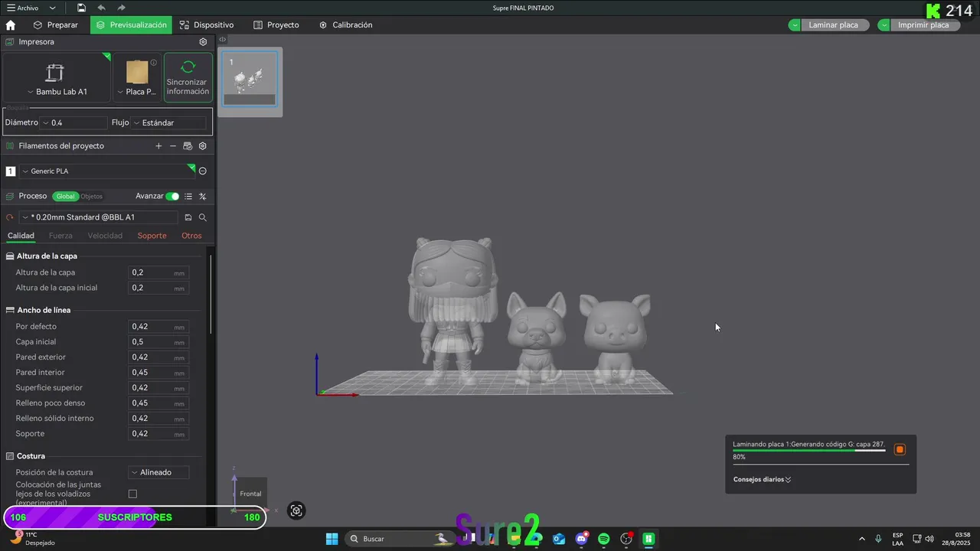Image resolution: width=980 pixels, height=551 pixels.
Task: Open the Velocidad settings tab
Action: (105, 236)
